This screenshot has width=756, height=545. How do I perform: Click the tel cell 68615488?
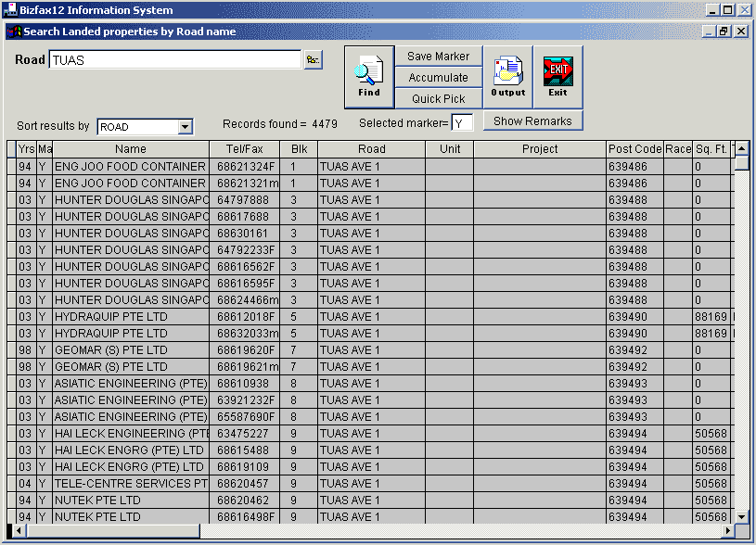(x=245, y=450)
